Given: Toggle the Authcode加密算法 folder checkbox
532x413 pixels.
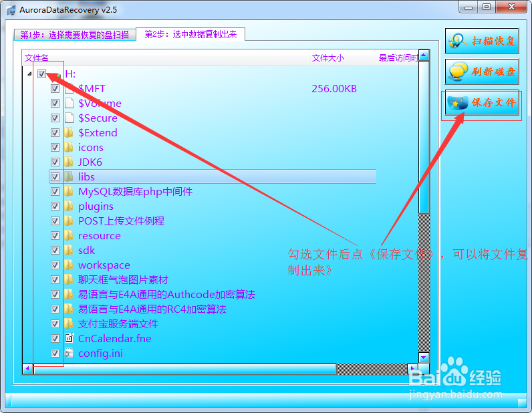Looking at the screenshot, I should pos(55,294).
